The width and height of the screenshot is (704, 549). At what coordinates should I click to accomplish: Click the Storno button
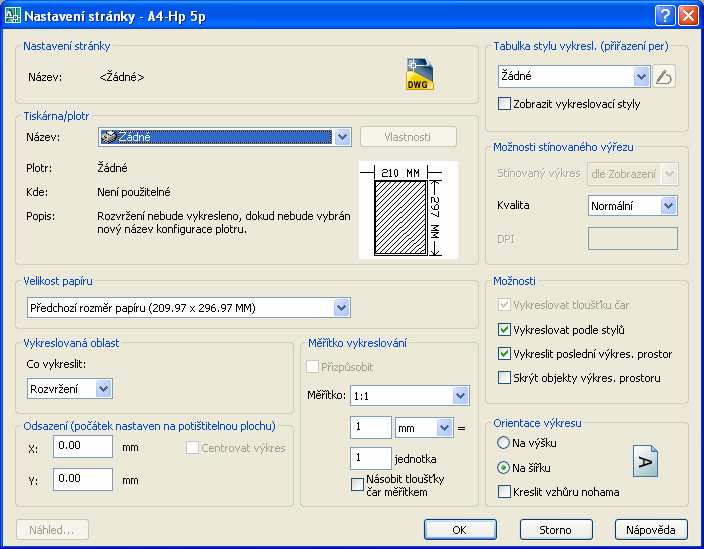556,530
